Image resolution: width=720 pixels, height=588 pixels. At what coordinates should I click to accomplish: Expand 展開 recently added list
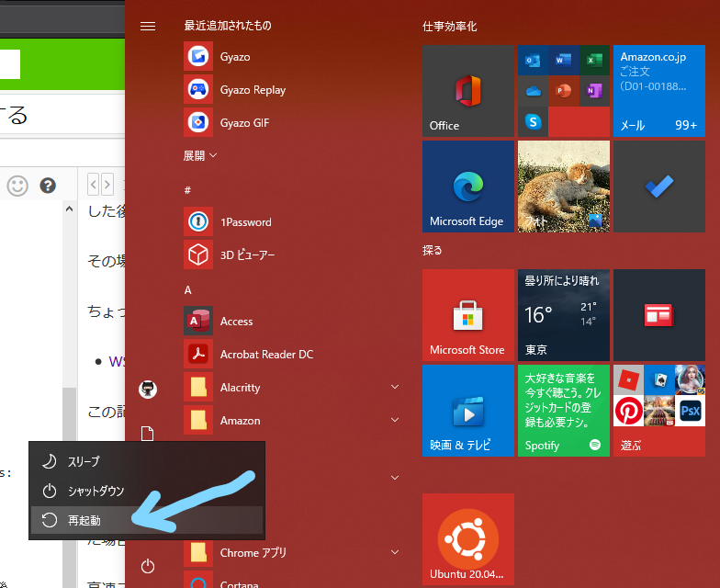coord(200,156)
